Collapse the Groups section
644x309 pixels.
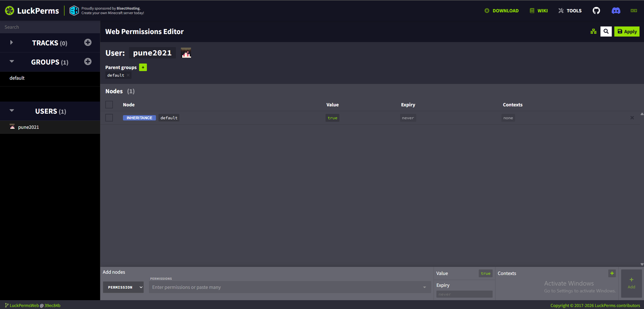tap(12, 61)
